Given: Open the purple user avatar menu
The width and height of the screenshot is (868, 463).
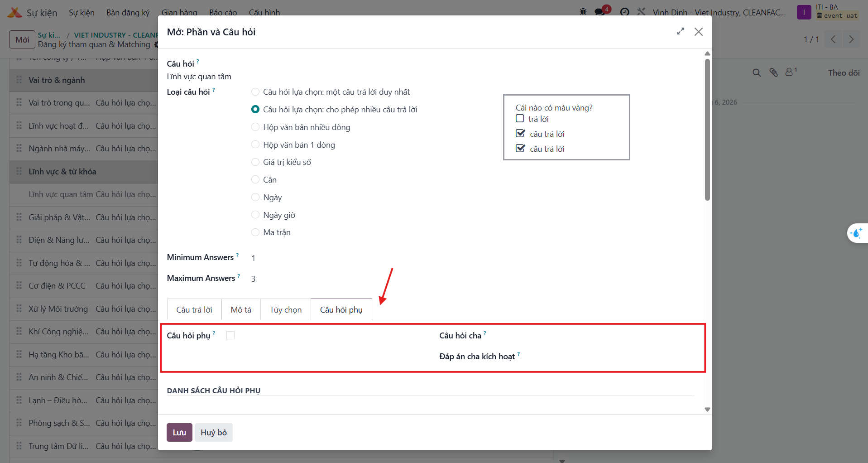Looking at the screenshot, I should coord(804,12).
